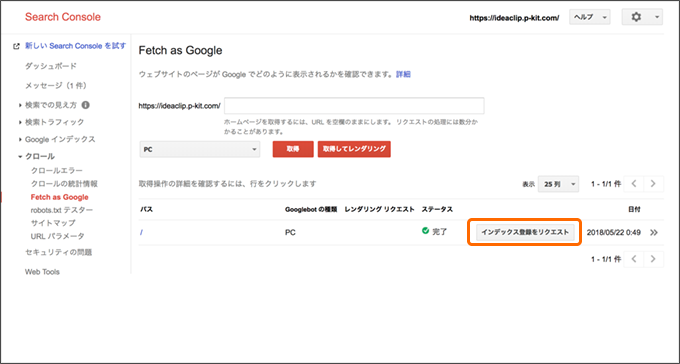Click the パス column header
Image resolution: width=680 pixels, height=364 pixels.
pos(146,210)
